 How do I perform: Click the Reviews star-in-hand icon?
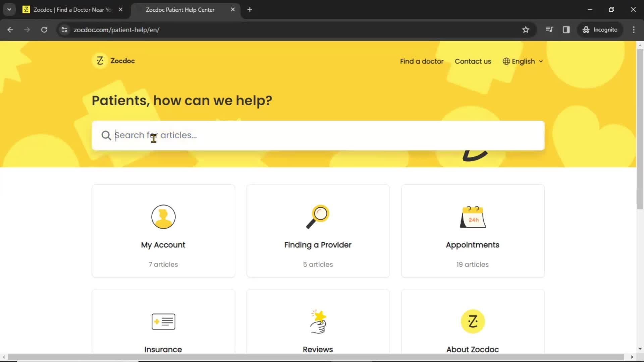coord(318,321)
